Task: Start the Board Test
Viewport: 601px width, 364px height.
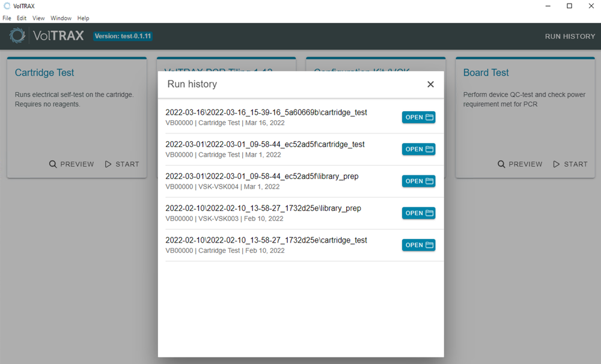Action: pyautogui.click(x=570, y=164)
